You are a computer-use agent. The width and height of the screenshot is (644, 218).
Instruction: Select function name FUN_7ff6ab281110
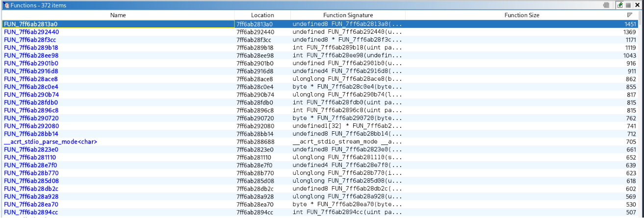[30, 157]
